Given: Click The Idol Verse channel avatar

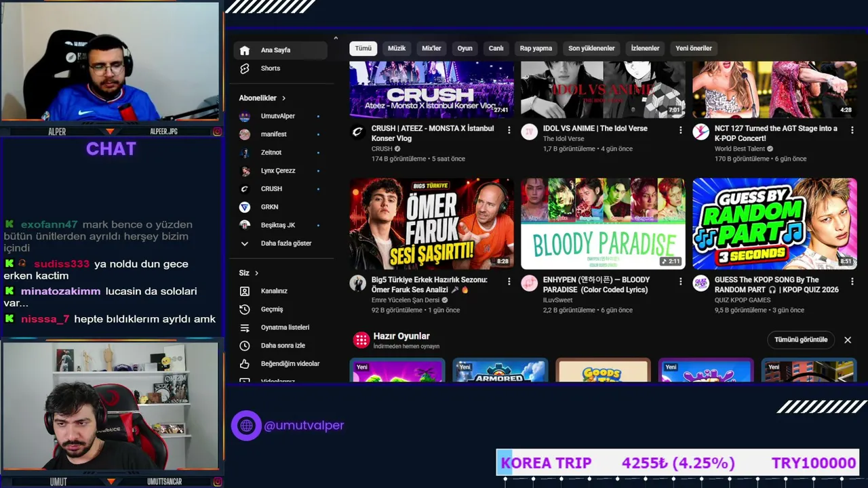Looking at the screenshot, I should (529, 132).
